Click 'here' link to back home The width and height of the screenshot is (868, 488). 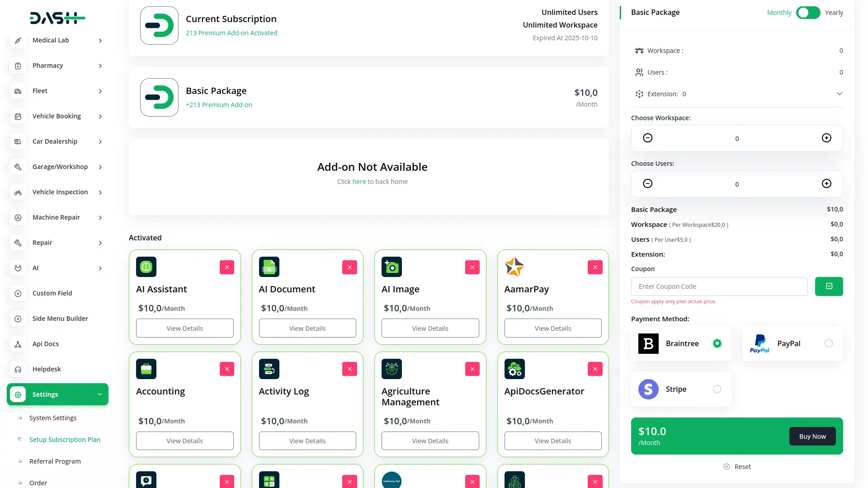click(x=359, y=182)
